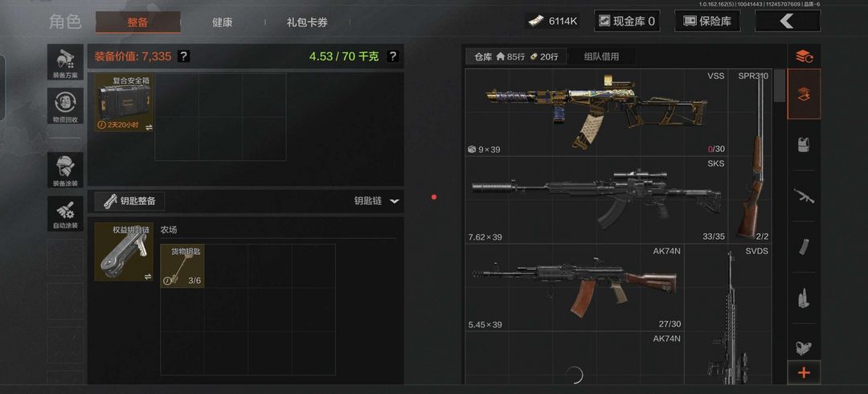
Task: Open help question mark beside weight 千克
Action: click(x=392, y=56)
